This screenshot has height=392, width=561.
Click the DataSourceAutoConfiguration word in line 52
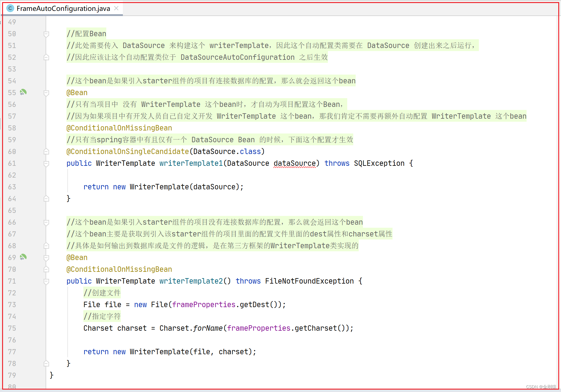[x=238, y=57]
